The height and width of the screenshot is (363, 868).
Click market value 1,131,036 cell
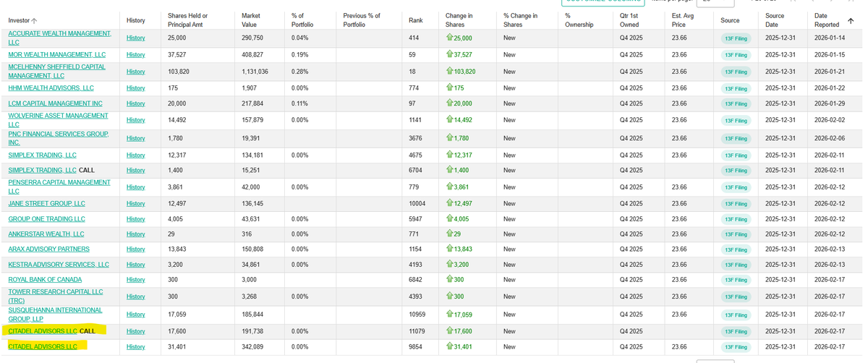[254, 71]
